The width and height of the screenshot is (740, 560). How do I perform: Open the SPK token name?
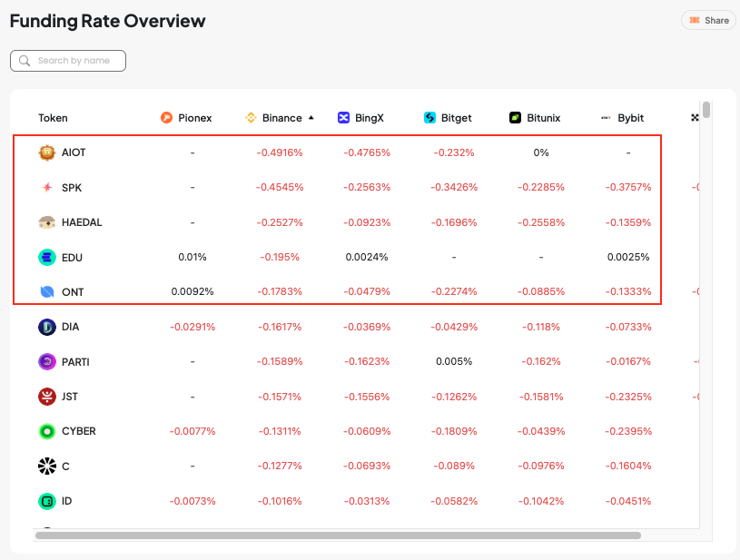click(x=72, y=188)
